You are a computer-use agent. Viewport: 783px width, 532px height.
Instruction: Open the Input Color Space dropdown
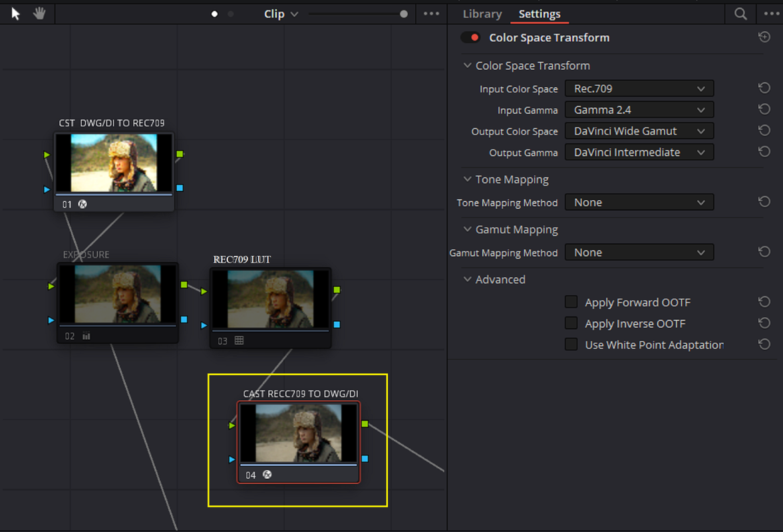click(639, 88)
